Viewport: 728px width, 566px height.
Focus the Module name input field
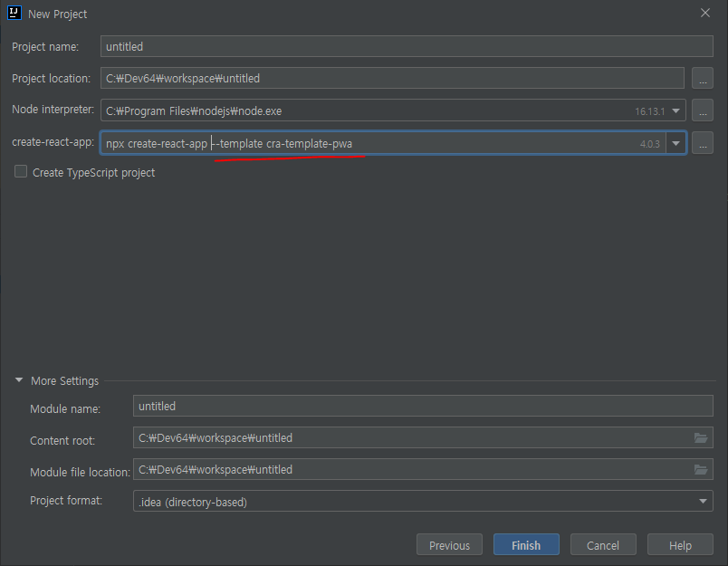click(x=423, y=406)
